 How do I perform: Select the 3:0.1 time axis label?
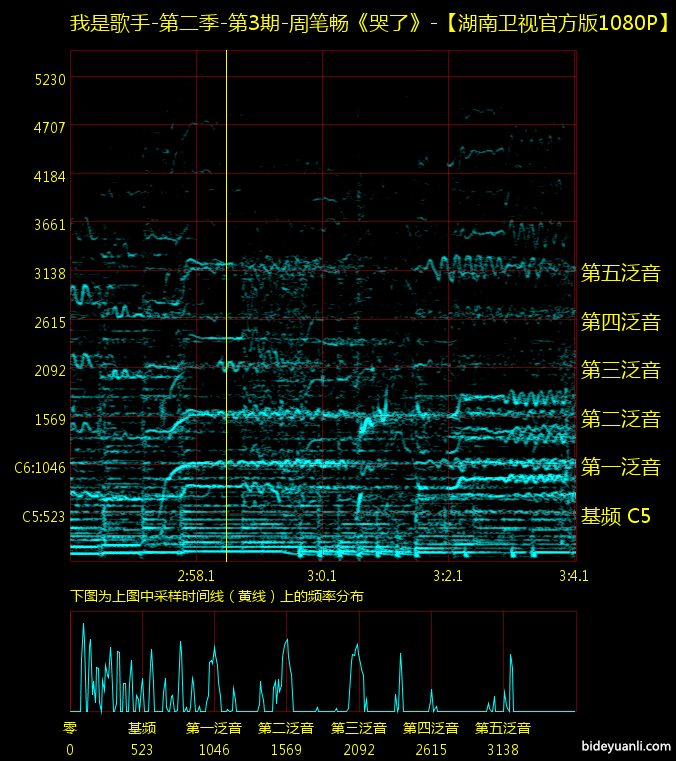tap(322, 575)
